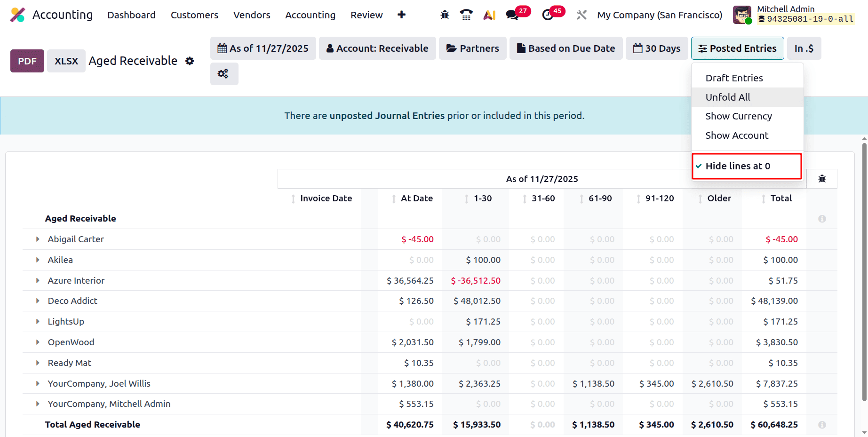Screen dimensions: 868x437
Task: Export report with PDF button
Action: click(27, 61)
